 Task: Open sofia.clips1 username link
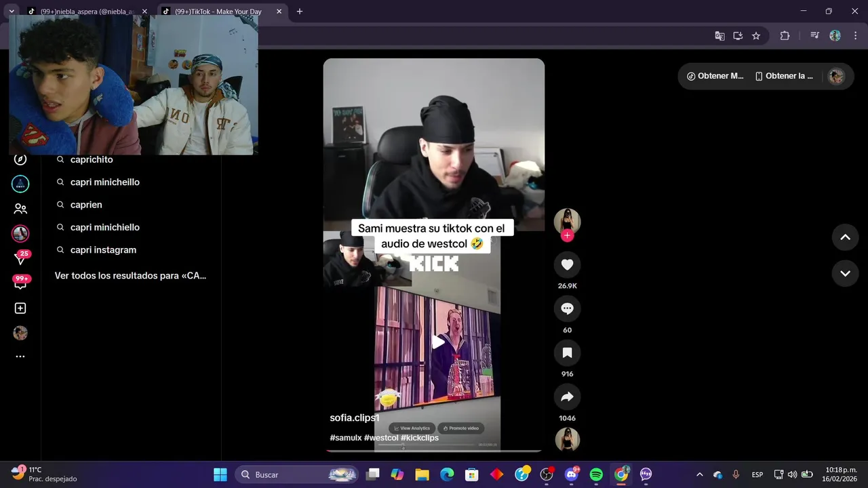click(354, 418)
